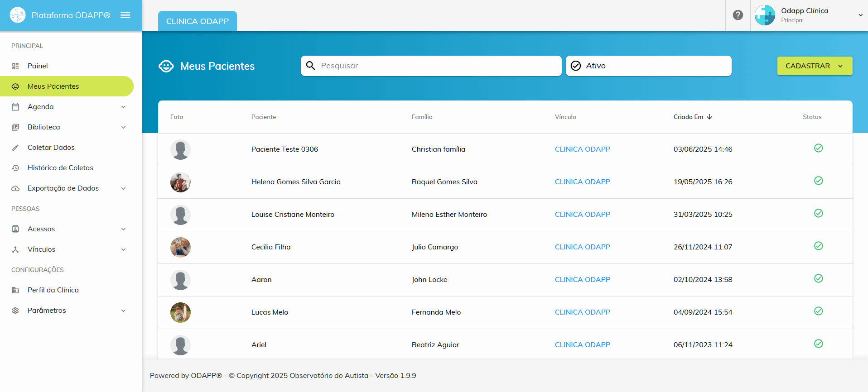
Task: Click the Acessos badge icon
Action: [x=15, y=229]
